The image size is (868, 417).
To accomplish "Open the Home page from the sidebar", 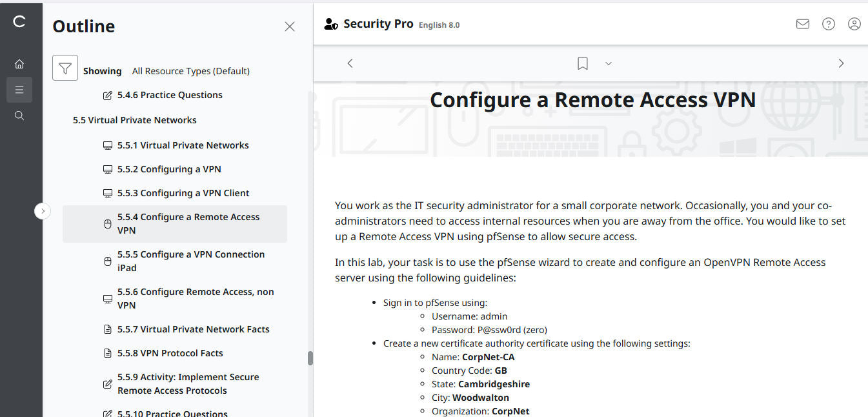I will (19, 63).
